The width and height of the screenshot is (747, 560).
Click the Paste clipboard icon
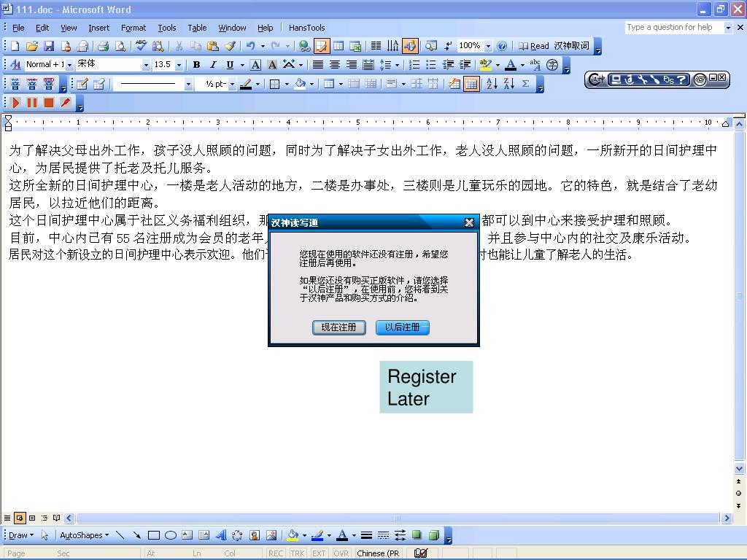pos(213,46)
